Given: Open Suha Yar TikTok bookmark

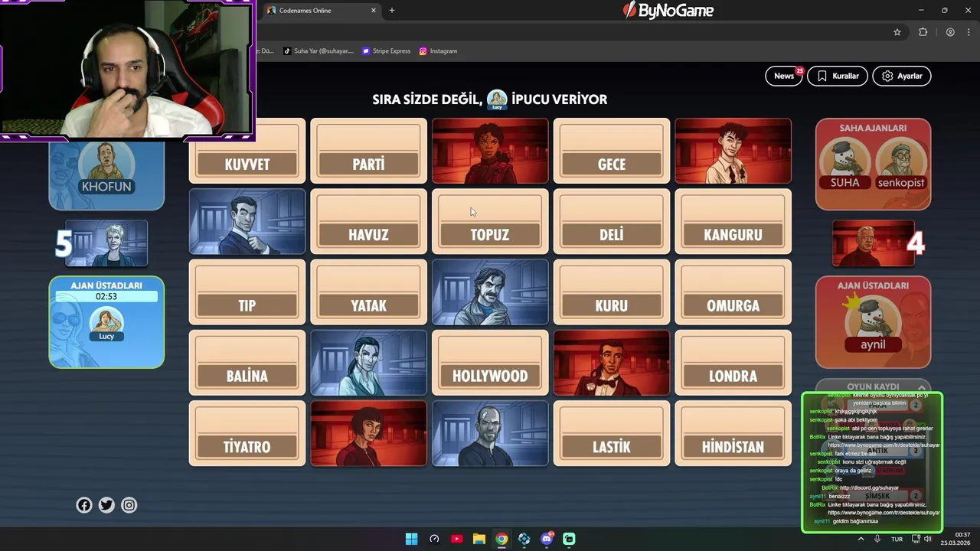Looking at the screenshot, I should [318, 51].
